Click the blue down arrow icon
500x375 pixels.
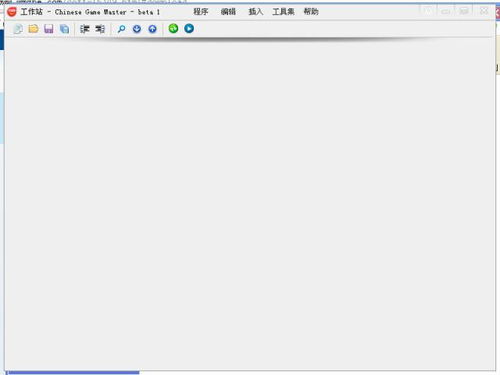click(137, 29)
